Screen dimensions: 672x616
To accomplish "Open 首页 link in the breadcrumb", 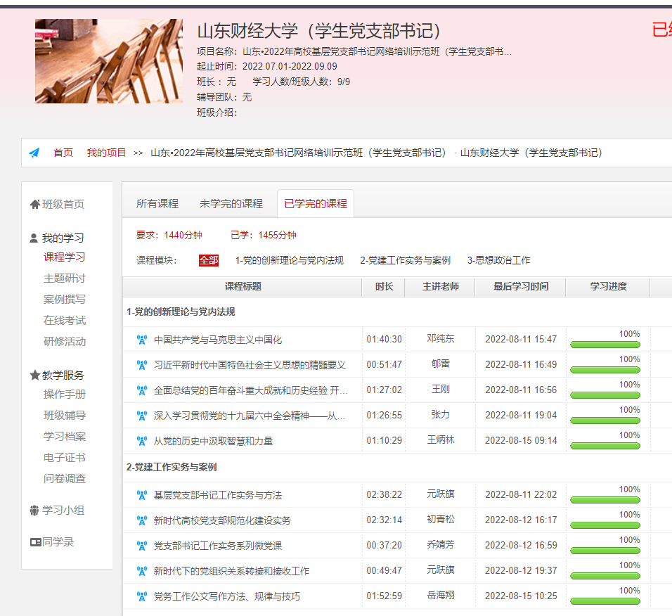I will click(x=63, y=153).
